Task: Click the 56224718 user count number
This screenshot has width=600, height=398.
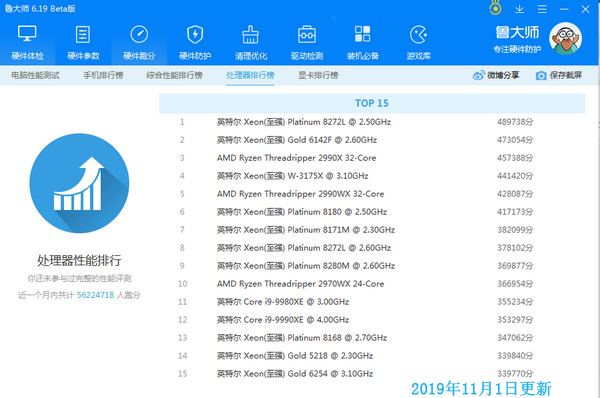Action: point(96,295)
